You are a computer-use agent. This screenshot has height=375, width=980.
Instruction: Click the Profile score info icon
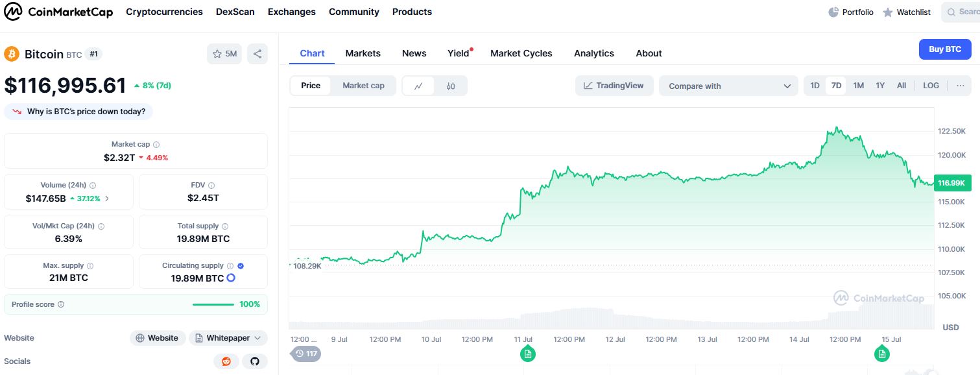(61, 304)
